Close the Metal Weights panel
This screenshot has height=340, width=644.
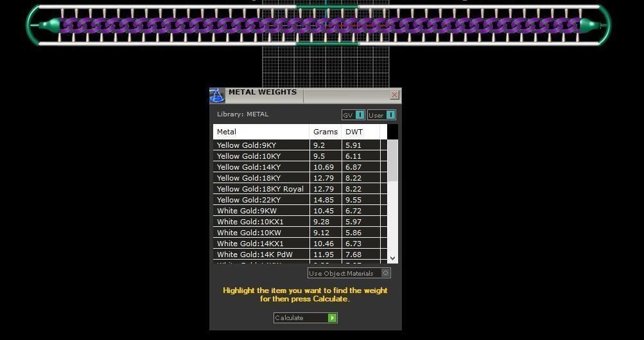click(394, 95)
